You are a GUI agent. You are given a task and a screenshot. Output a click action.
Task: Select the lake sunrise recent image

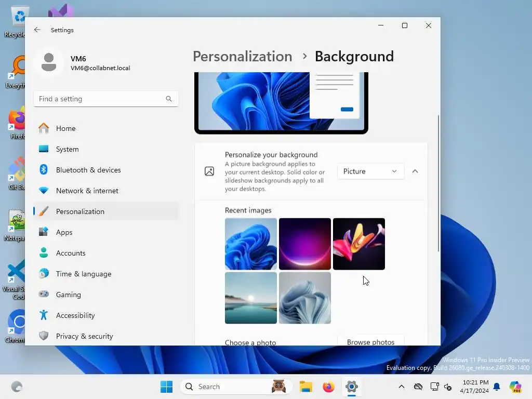coord(251,298)
